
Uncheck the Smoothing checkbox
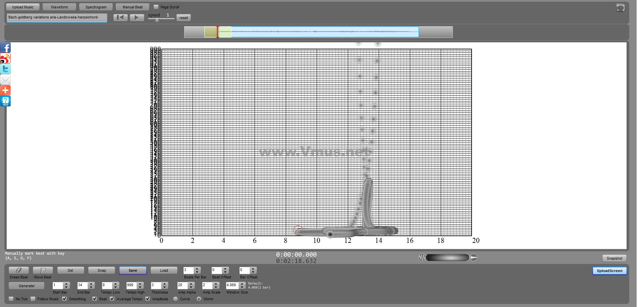tap(64, 299)
